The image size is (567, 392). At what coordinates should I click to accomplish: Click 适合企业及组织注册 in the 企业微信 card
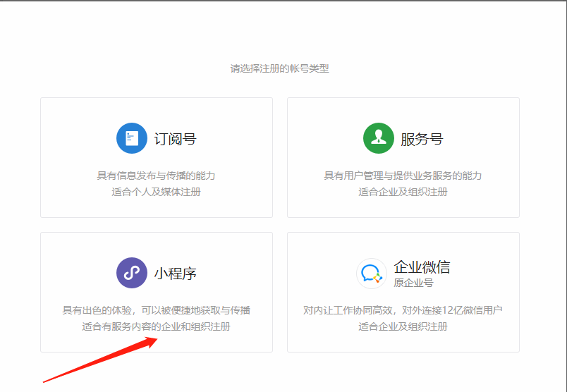(x=403, y=326)
